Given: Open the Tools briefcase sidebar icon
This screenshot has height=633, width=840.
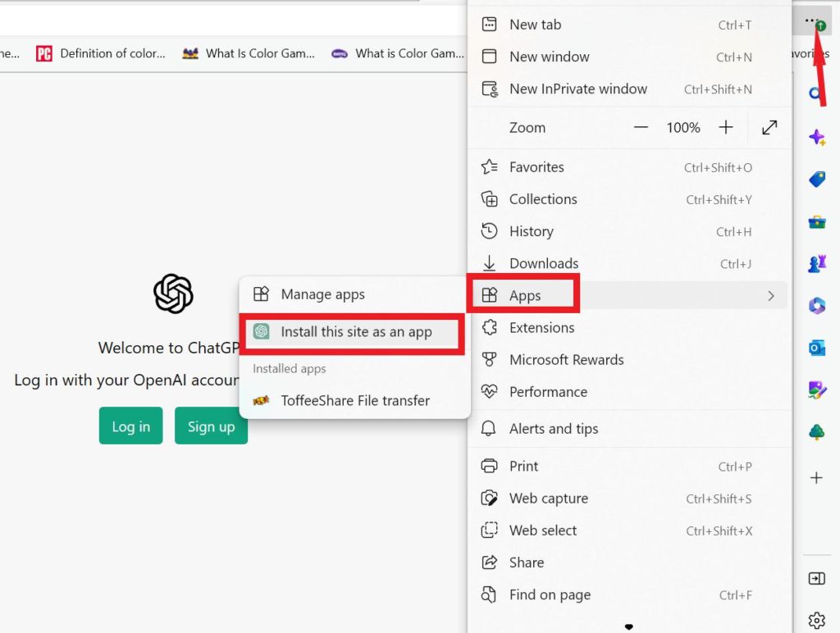Looking at the screenshot, I should coord(817,221).
